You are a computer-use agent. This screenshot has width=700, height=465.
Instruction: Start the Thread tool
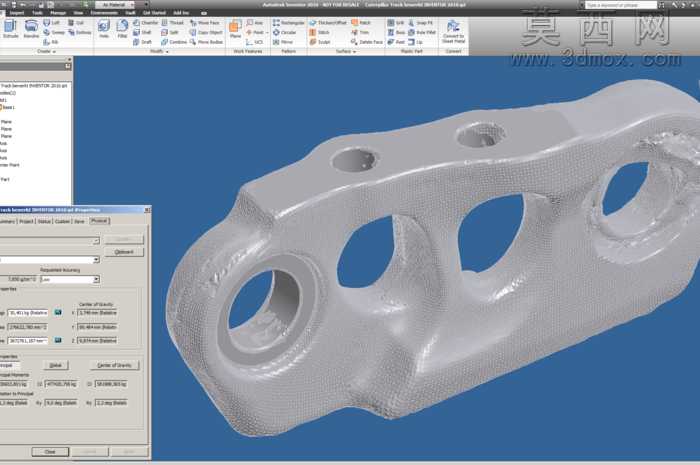pos(172,23)
